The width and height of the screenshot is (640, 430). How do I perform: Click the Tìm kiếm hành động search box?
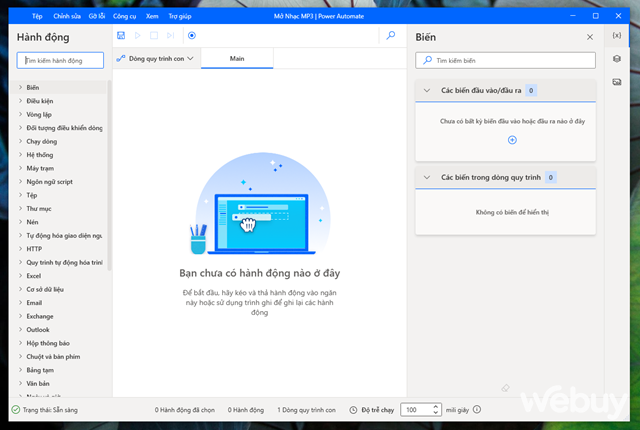(x=62, y=61)
